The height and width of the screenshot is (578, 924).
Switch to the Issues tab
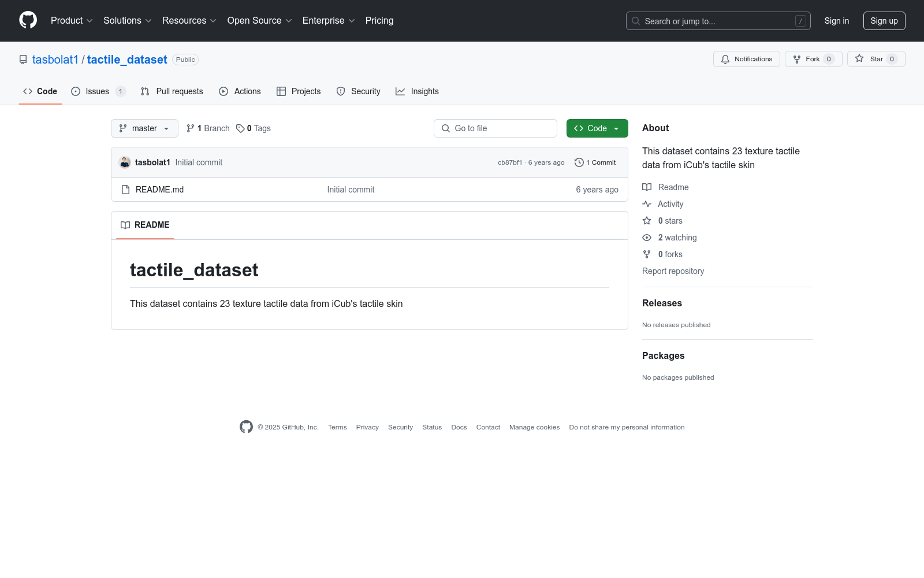point(98,91)
